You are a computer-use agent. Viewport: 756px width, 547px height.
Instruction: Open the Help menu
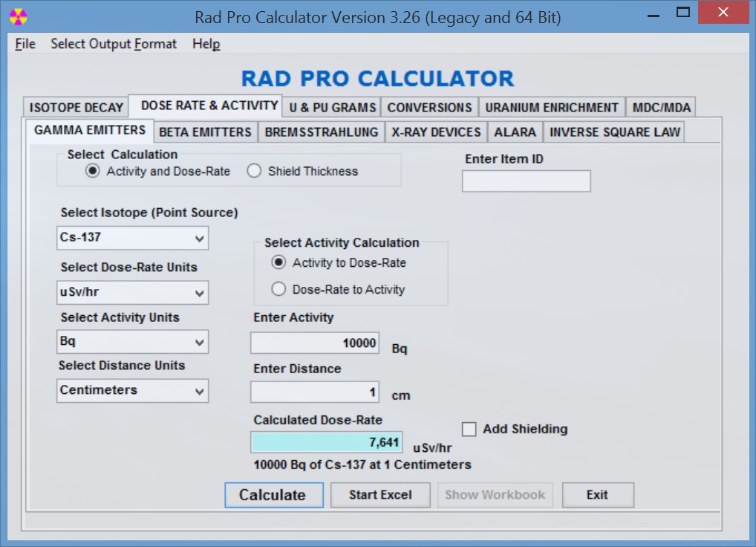coord(206,44)
